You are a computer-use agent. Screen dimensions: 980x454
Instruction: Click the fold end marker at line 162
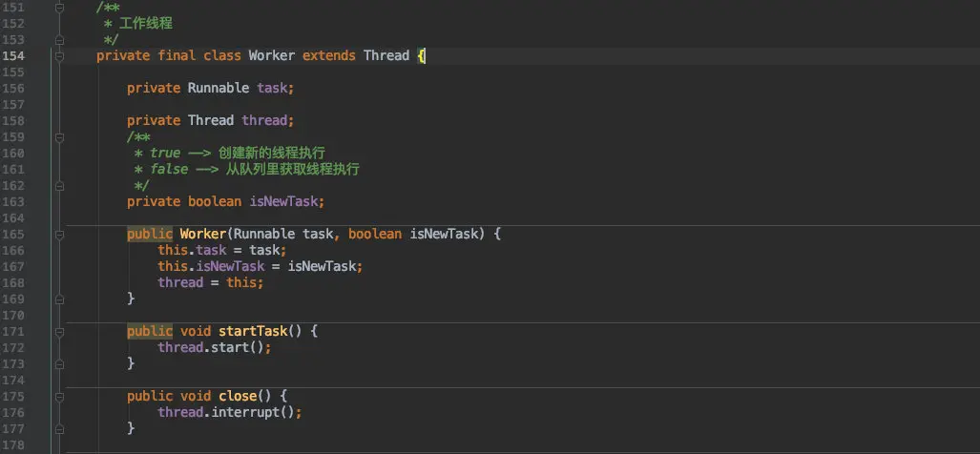[59, 185]
